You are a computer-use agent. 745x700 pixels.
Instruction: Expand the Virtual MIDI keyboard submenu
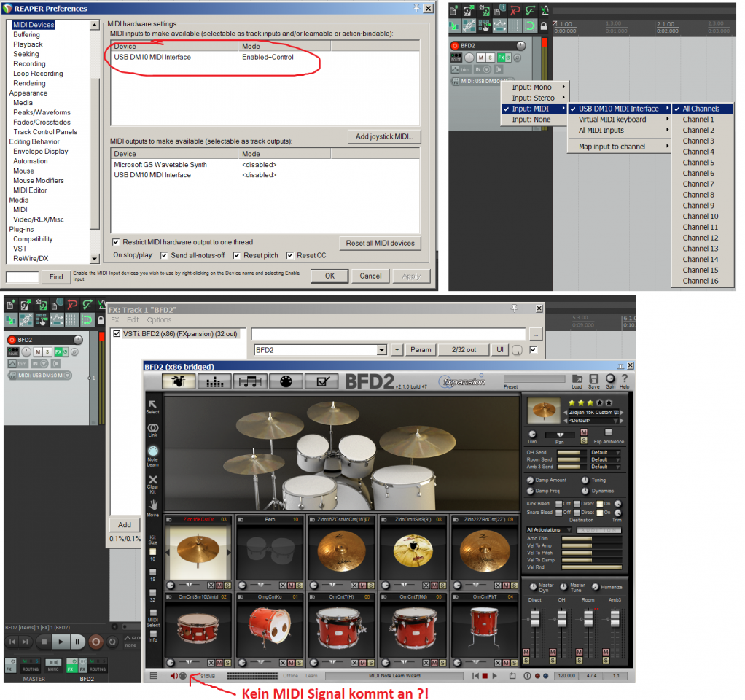click(620, 120)
